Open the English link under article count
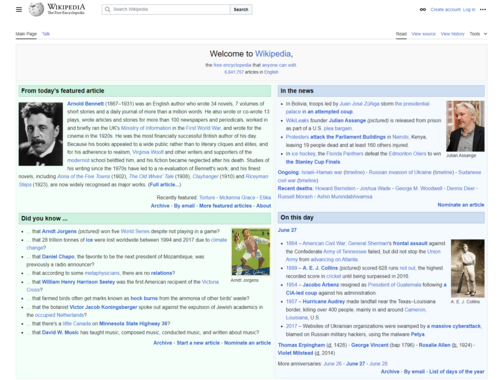Screen dimensions: 500x380 pos(271,72)
